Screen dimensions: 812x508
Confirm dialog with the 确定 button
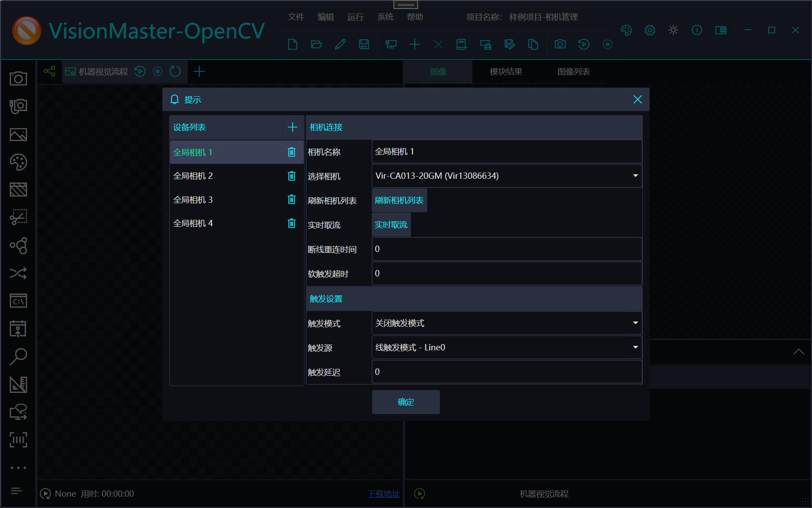tap(406, 402)
